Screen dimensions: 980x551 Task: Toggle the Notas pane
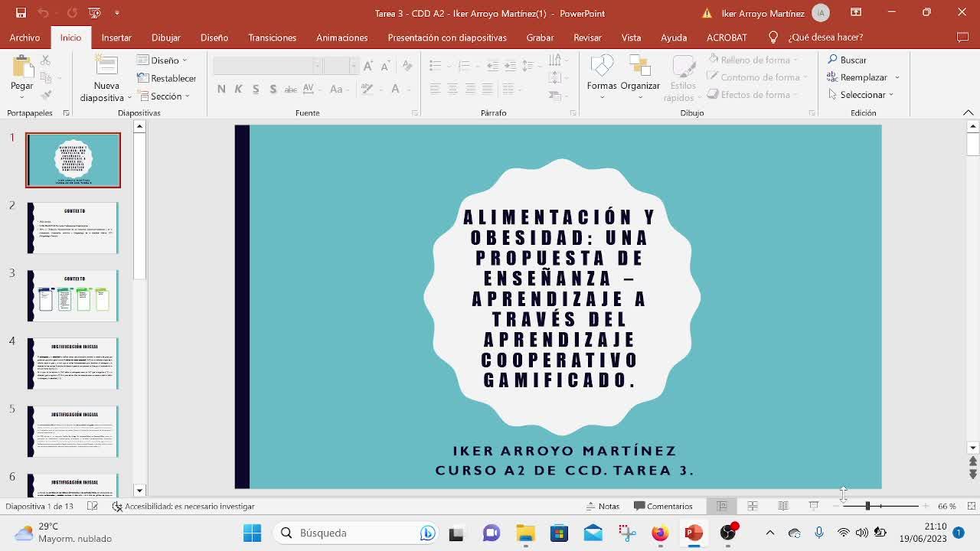coord(603,506)
